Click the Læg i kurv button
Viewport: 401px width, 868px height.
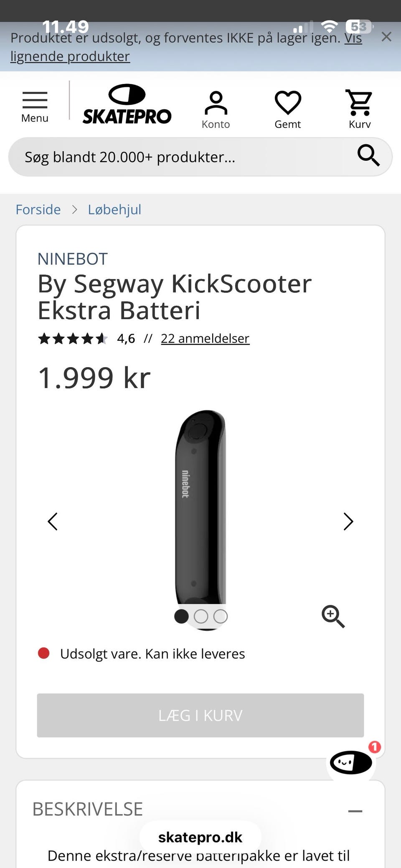coord(200,715)
